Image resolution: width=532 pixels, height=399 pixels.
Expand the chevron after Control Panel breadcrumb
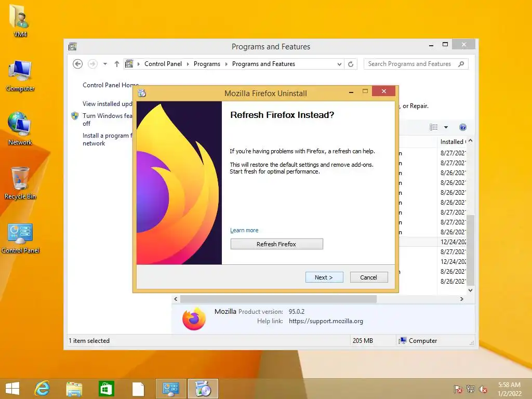coord(188,64)
